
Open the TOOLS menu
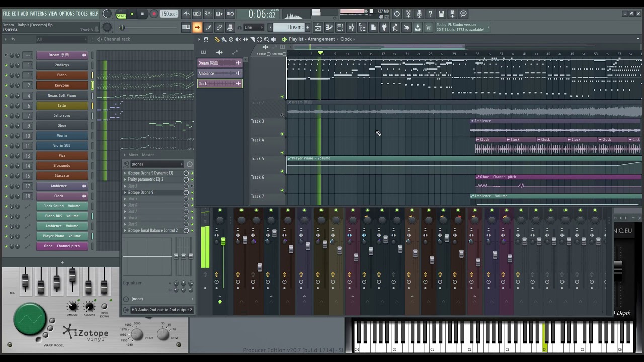[x=82, y=14]
